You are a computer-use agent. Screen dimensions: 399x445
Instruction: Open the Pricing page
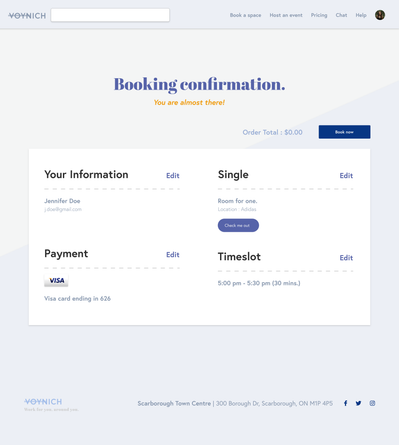(x=319, y=15)
